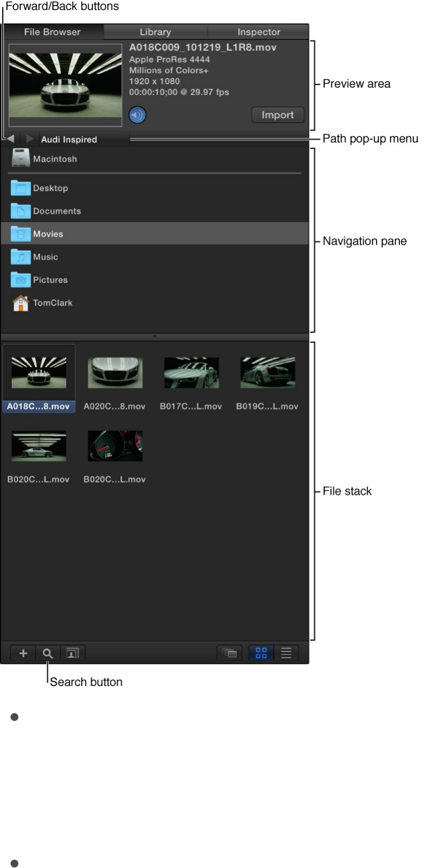425x868 pixels.
Task: Click the magnifying glass Search button
Action: 48,653
